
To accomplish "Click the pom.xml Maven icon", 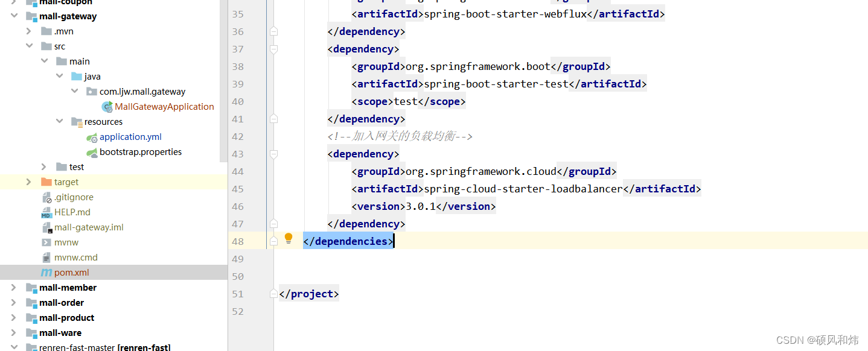I will coord(46,273).
